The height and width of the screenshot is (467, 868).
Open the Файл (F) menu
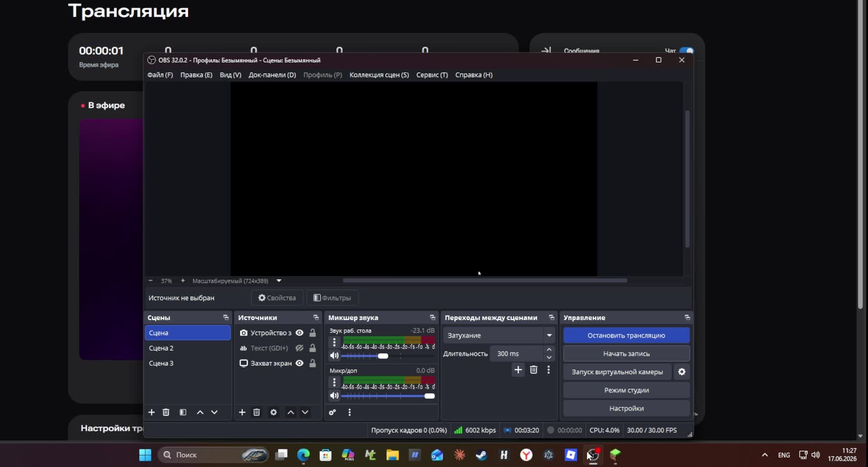160,75
